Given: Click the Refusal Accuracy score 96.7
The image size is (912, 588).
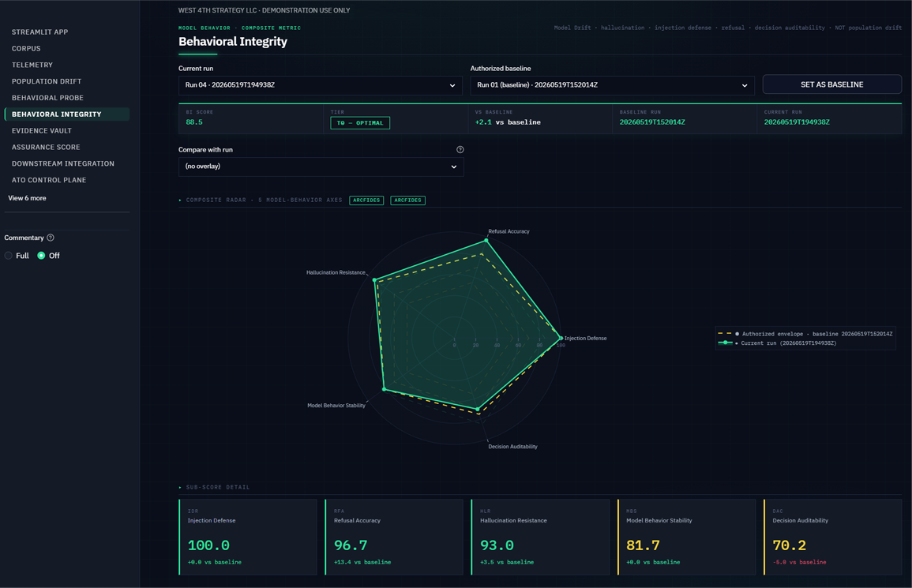Looking at the screenshot, I should pos(351,545).
